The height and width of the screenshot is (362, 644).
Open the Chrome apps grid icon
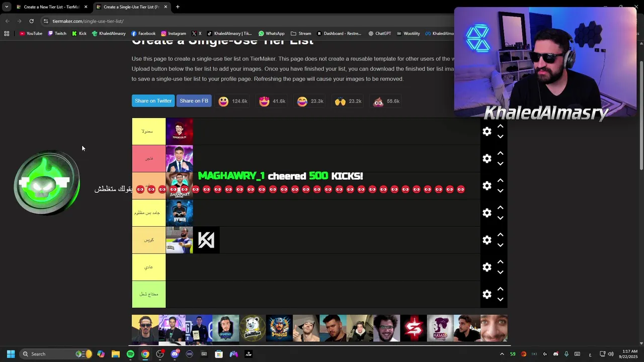click(x=7, y=34)
